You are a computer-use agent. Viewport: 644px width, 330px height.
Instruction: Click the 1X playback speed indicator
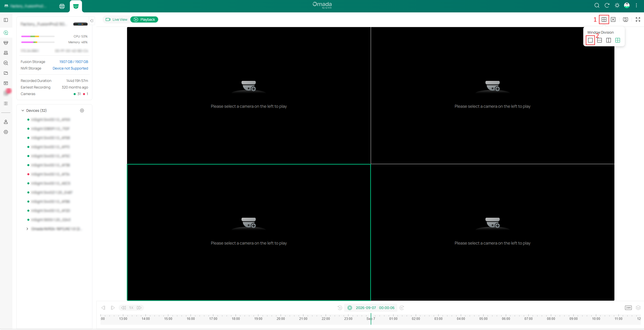(131, 308)
